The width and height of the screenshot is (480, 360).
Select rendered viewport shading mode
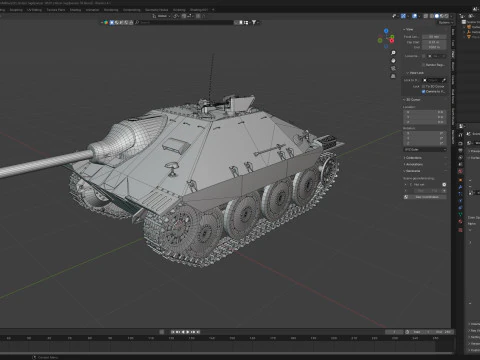(447, 16)
